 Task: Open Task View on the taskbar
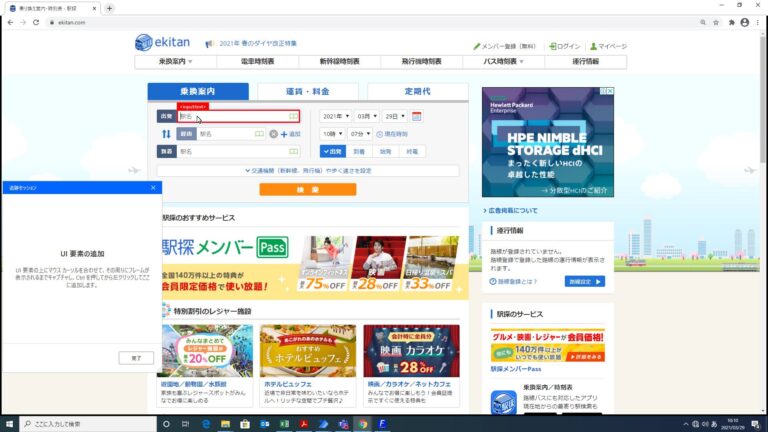(186, 424)
